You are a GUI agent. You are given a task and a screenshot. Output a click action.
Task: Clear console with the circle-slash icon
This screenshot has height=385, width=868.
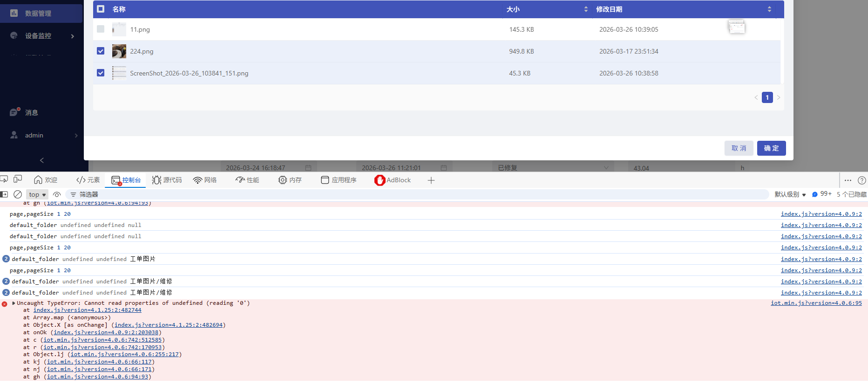pos(18,194)
